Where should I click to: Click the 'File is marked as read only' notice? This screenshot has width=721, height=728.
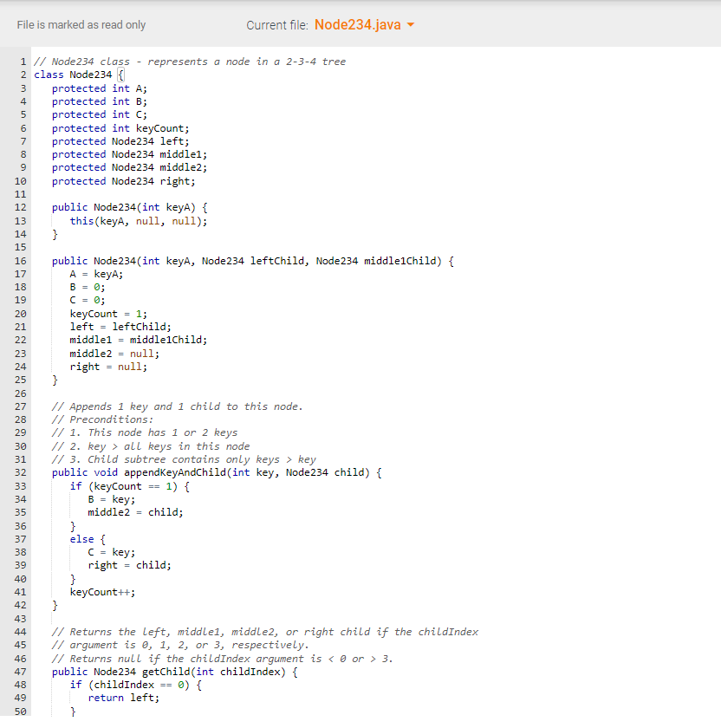click(x=81, y=25)
